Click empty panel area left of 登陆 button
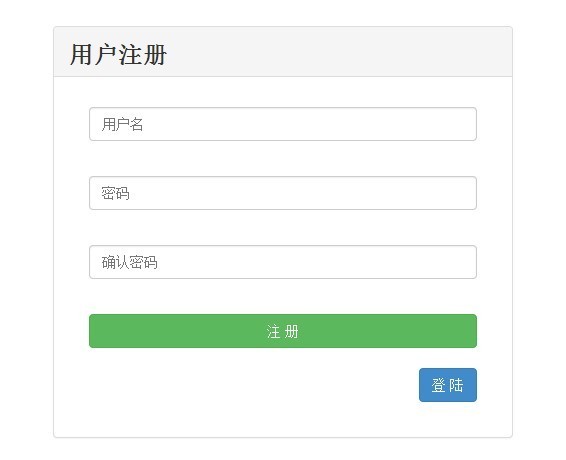566x460 pixels. tap(253, 385)
